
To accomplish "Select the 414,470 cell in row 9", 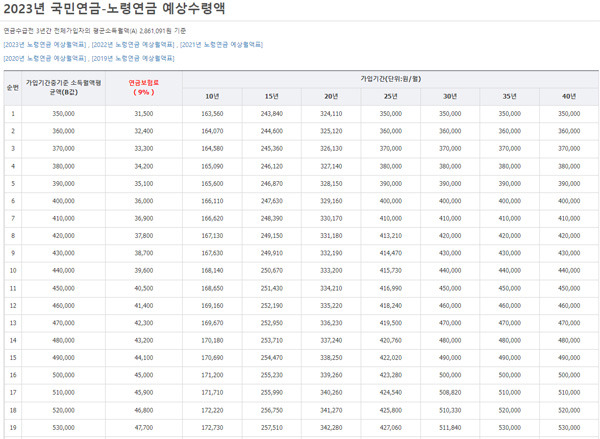I will (391, 253).
